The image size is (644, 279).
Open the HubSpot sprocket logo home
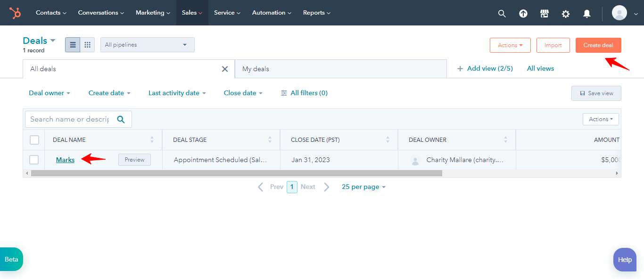[15, 13]
